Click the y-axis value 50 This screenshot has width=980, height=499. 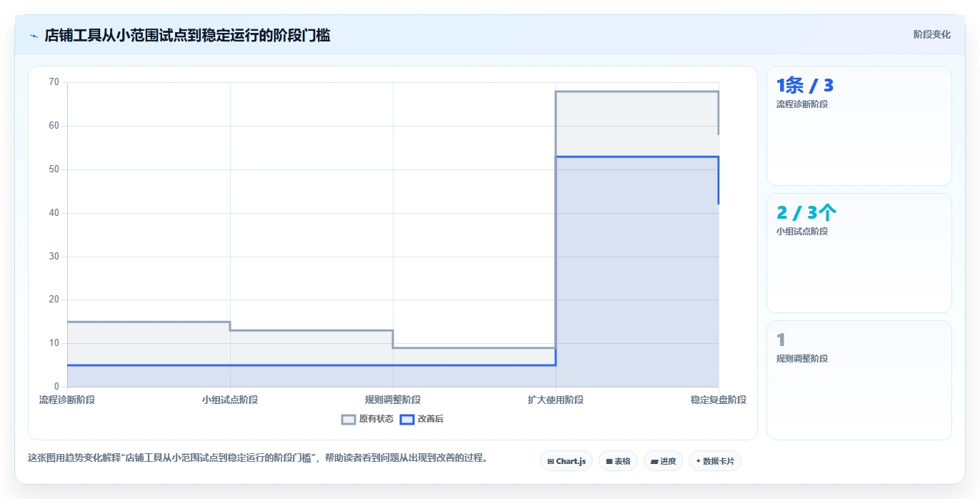point(54,169)
